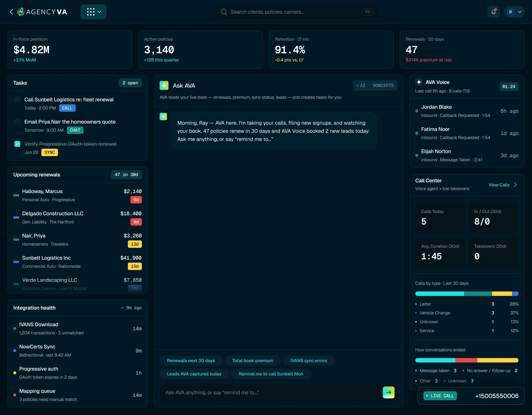Click AVA avatar beside the greeting message

163,117
